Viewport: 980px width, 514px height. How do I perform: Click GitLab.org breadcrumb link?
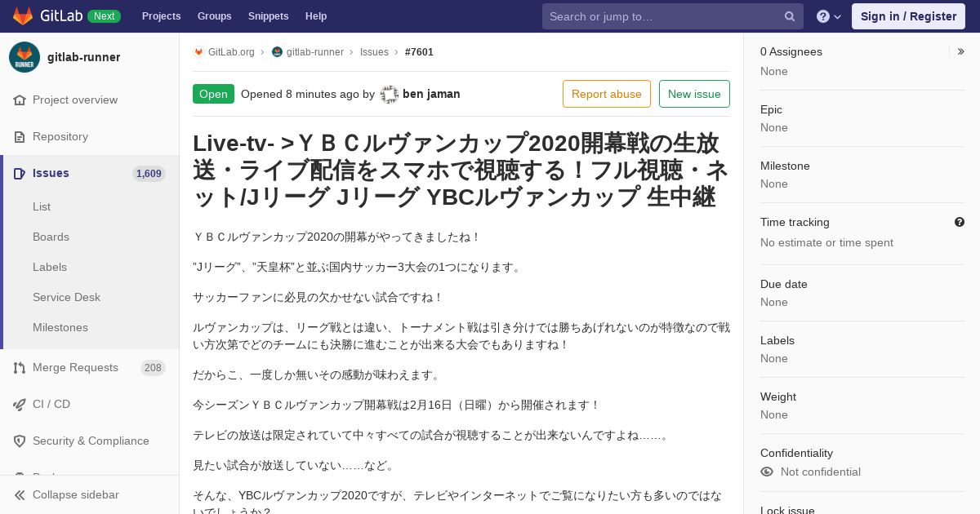[x=231, y=52]
